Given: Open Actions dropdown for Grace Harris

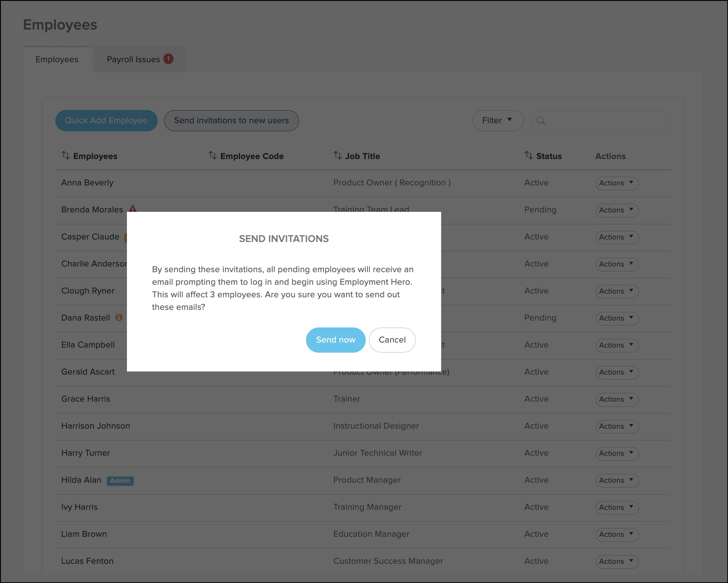Looking at the screenshot, I should pyautogui.click(x=616, y=399).
